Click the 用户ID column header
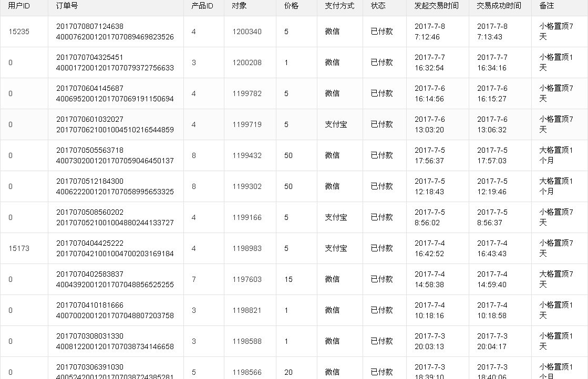This screenshot has height=379, width=588. pyautogui.click(x=19, y=6)
